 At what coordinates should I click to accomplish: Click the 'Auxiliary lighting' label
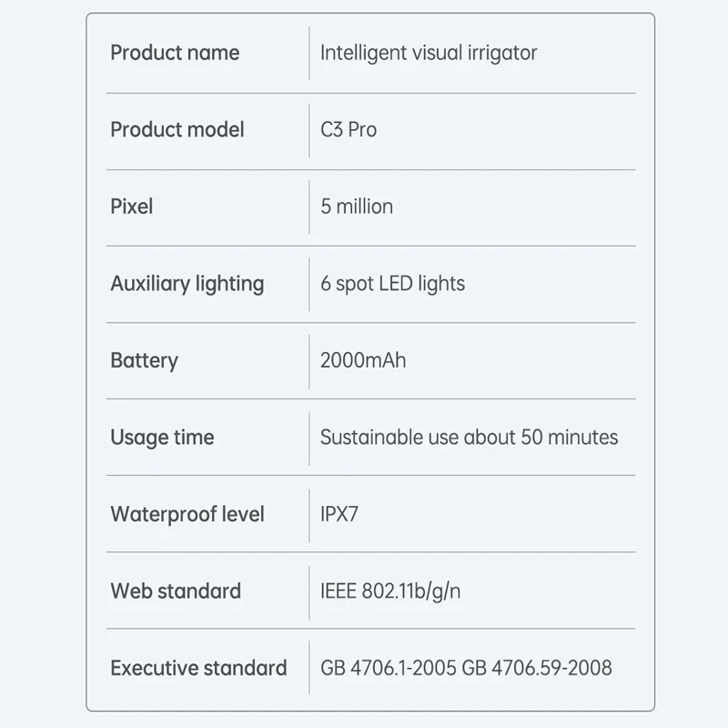point(187,284)
